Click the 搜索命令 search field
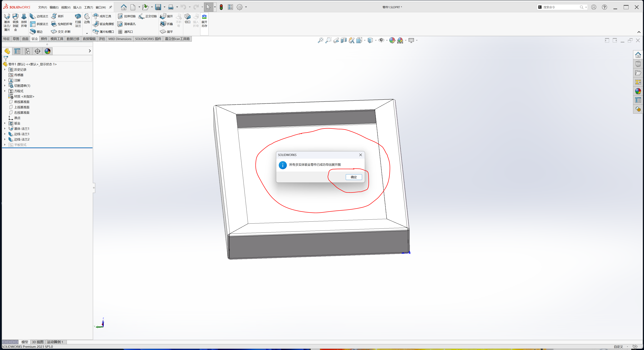644x350 pixels. [x=561, y=7]
